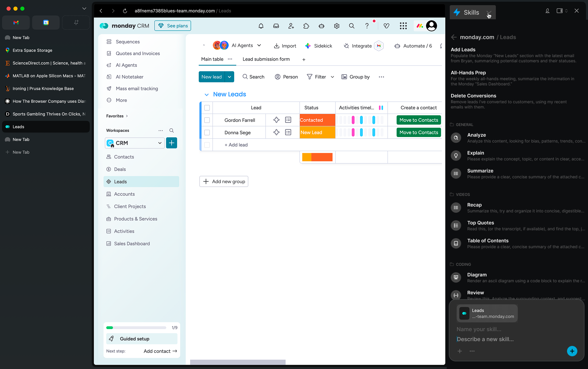Click the invite members icon
The image size is (588, 369).
tap(291, 26)
